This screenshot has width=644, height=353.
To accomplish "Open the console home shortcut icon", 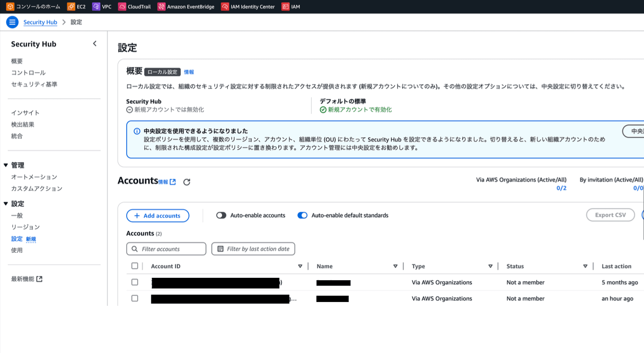I will coord(10,7).
